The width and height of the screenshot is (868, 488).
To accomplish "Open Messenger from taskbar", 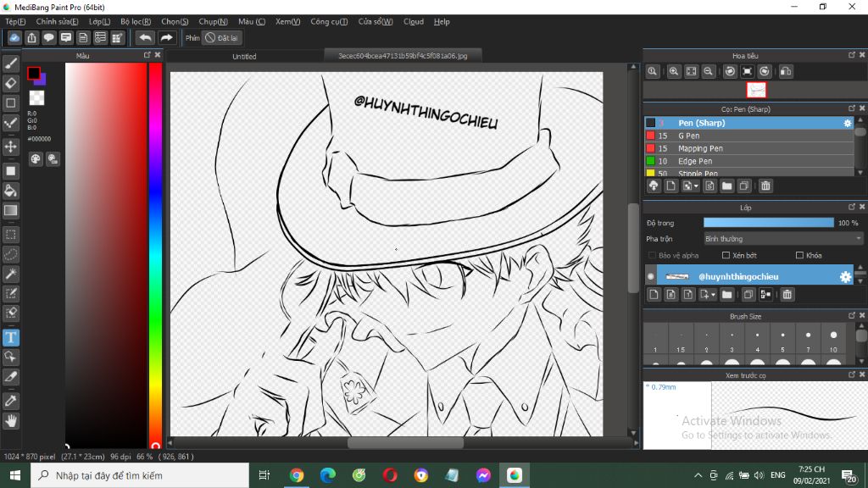I will tap(483, 475).
